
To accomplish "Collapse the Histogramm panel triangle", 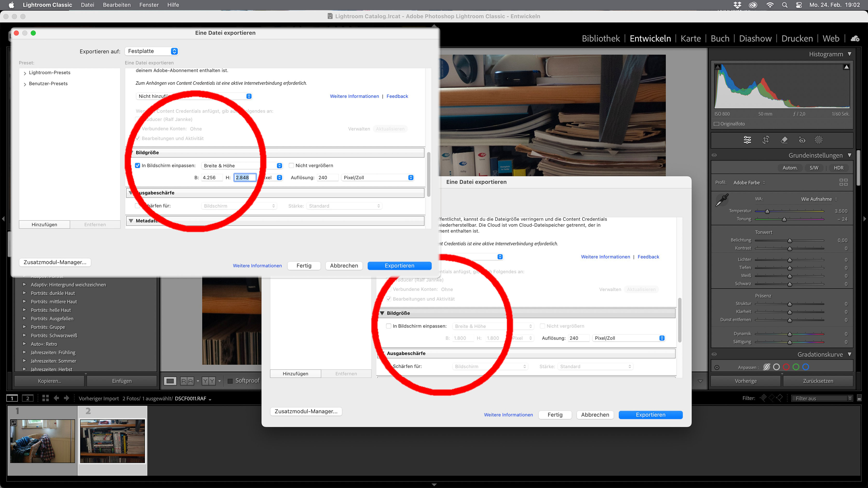I will click(x=849, y=54).
